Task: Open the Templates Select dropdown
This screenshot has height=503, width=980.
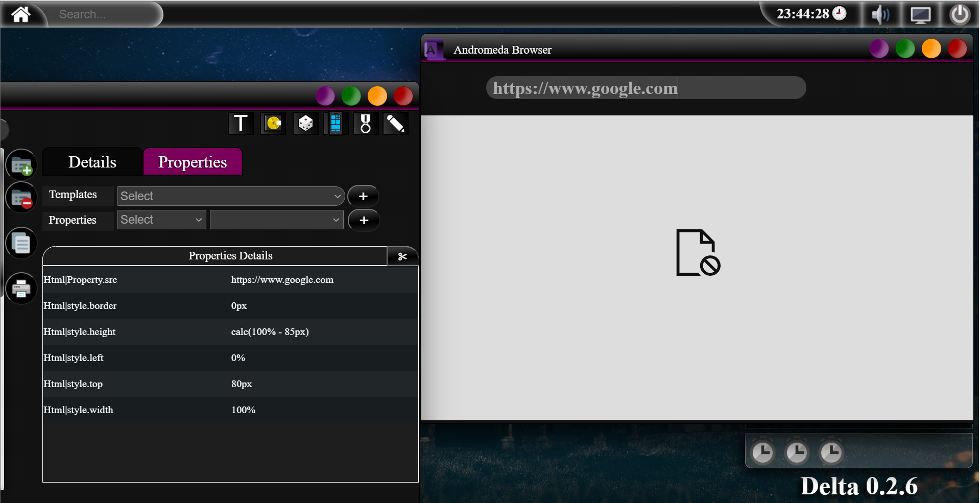Action: point(230,196)
